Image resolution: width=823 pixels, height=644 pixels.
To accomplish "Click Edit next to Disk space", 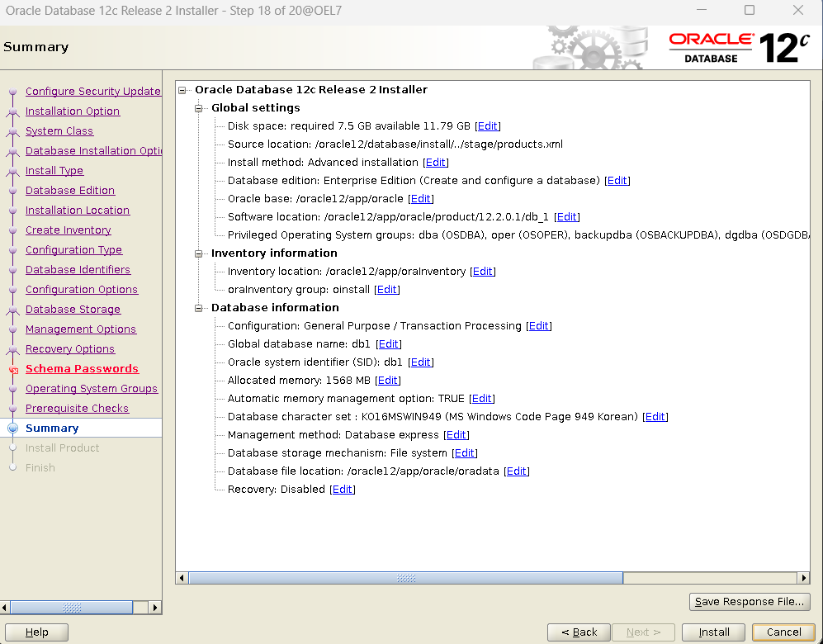I will (x=488, y=126).
